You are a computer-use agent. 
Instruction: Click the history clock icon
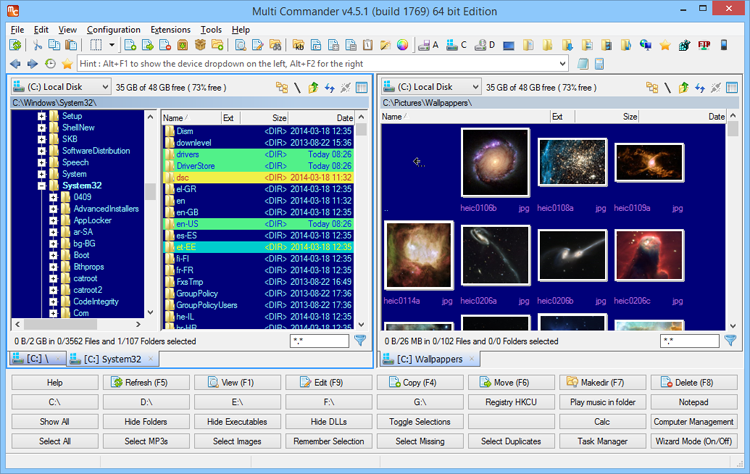(x=50, y=64)
